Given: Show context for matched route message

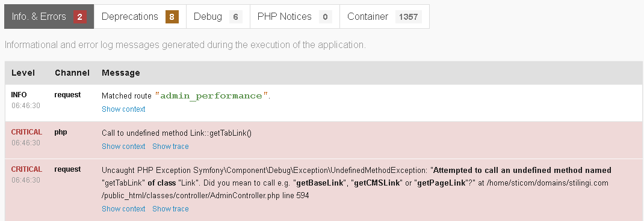Looking at the screenshot, I should click(x=123, y=109).
